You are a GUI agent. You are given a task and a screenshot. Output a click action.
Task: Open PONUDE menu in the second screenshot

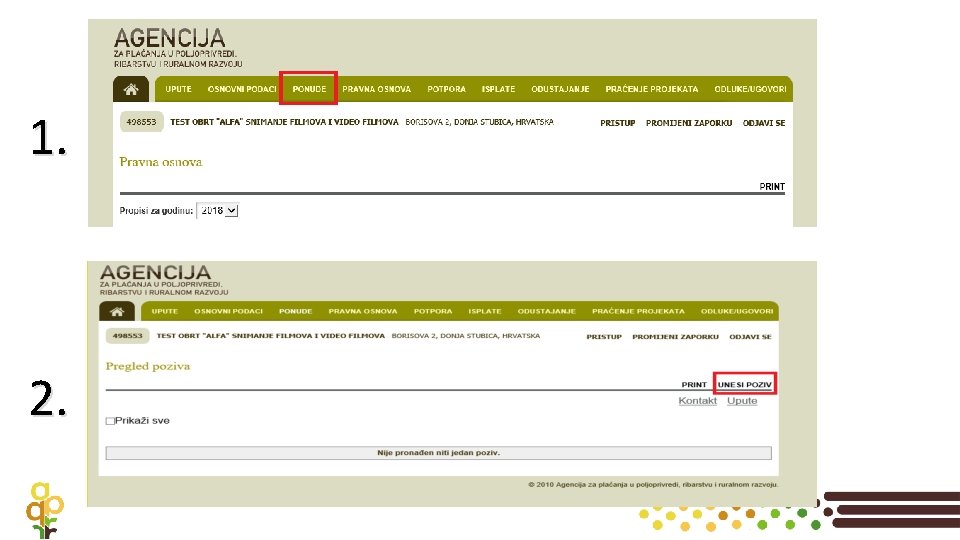tap(296, 312)
